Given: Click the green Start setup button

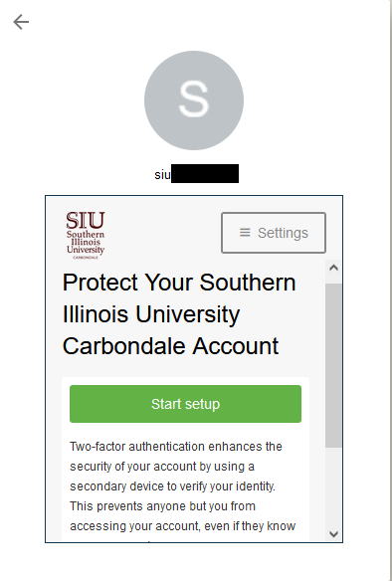Looking at the screenshot, I should click(185, 404).
